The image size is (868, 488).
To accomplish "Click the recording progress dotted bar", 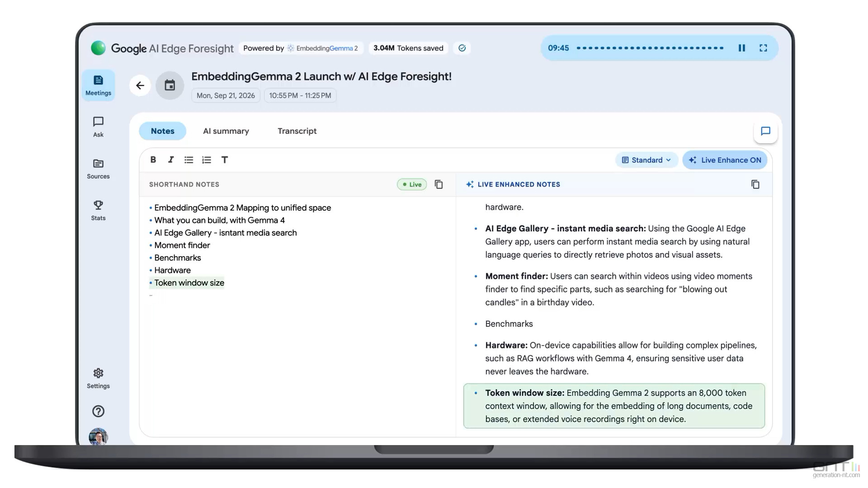I will point(650,48).
